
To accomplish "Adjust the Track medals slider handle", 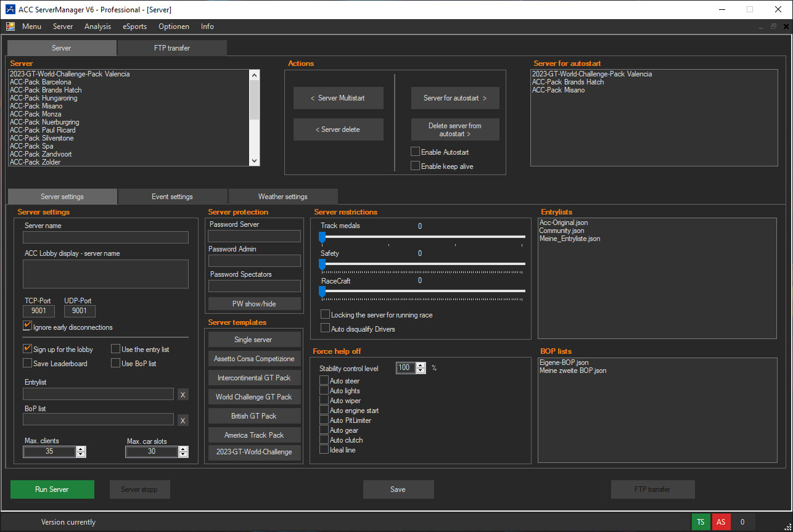I will point(322,236).
